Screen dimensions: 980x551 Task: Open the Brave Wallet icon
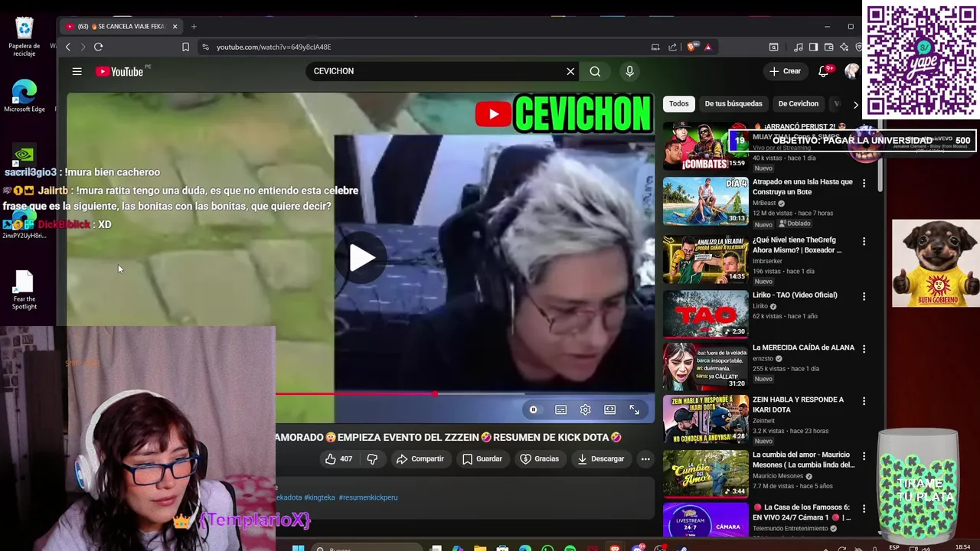(x=828, y=47)
